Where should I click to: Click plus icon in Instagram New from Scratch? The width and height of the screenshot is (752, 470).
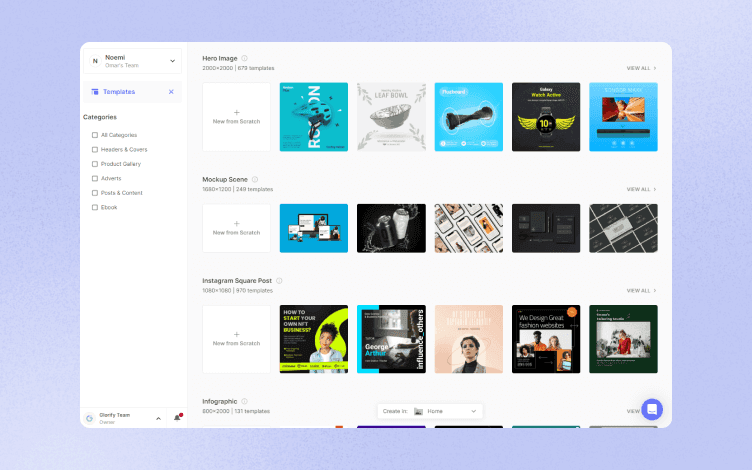pos(236,334)
